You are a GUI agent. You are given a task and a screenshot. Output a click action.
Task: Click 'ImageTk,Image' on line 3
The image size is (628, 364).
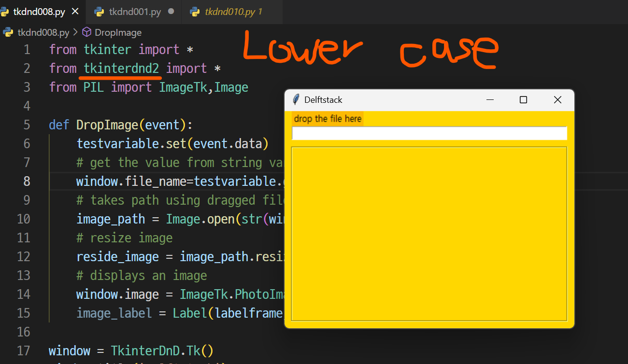pyautogui.click(x=204, y=87)
